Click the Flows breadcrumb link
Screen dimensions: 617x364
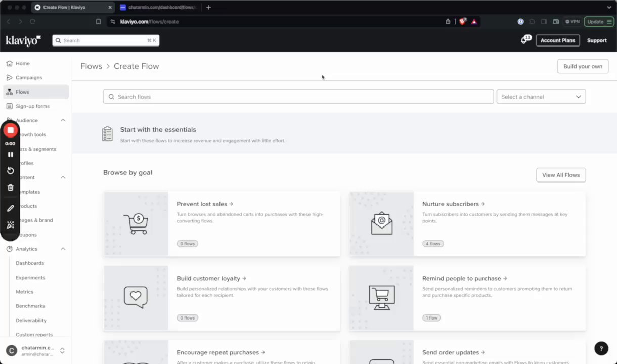[91, 66]
